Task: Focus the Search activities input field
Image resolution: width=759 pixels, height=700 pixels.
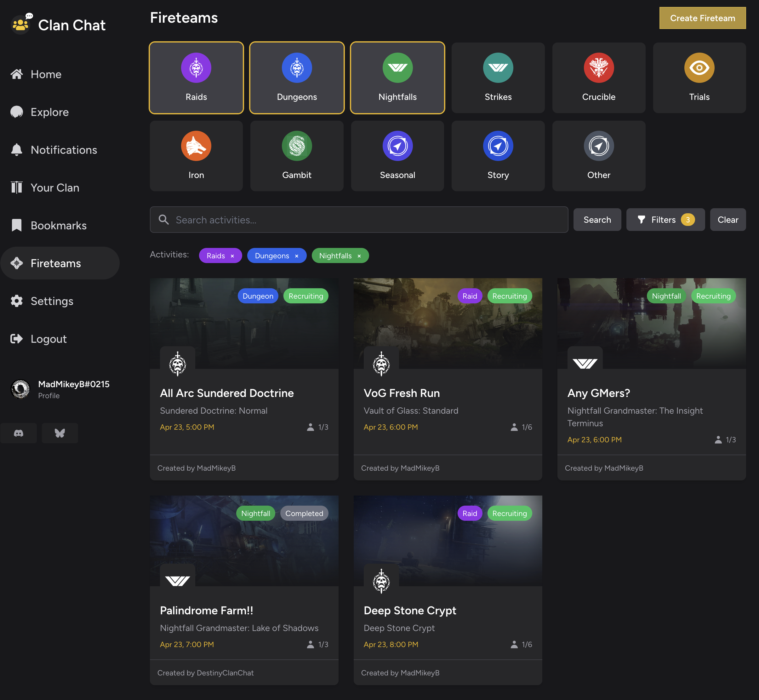Action: [x=363, y=220]
